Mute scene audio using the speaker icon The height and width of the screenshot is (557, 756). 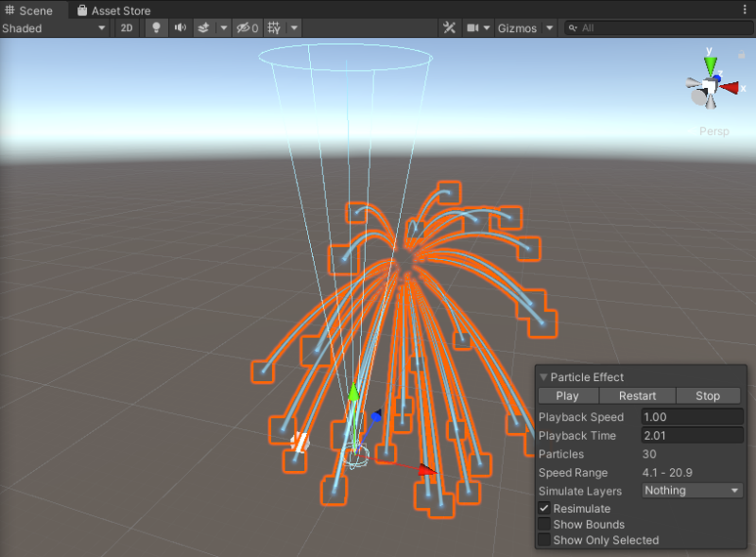180,27
